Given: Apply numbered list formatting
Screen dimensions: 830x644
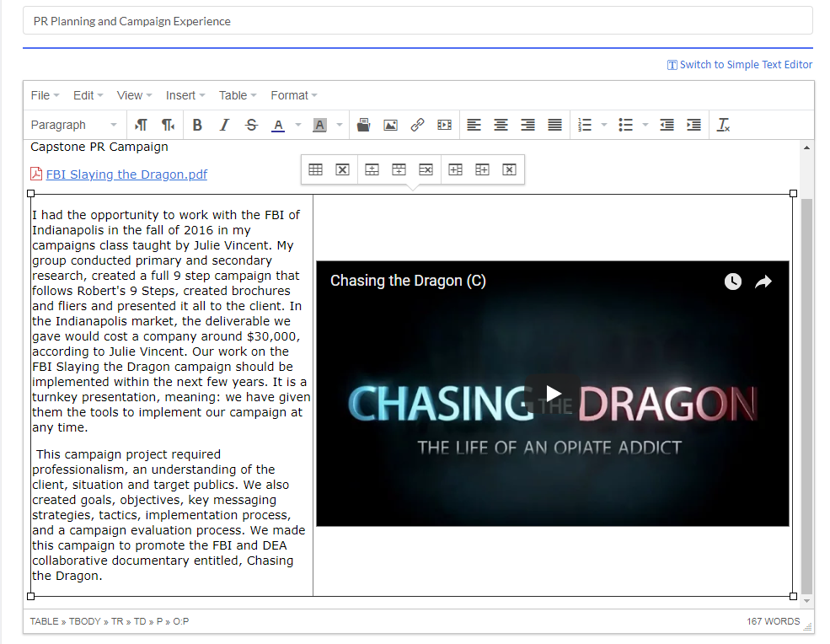Looking at the screenshot, I should (x=585, y=125).
